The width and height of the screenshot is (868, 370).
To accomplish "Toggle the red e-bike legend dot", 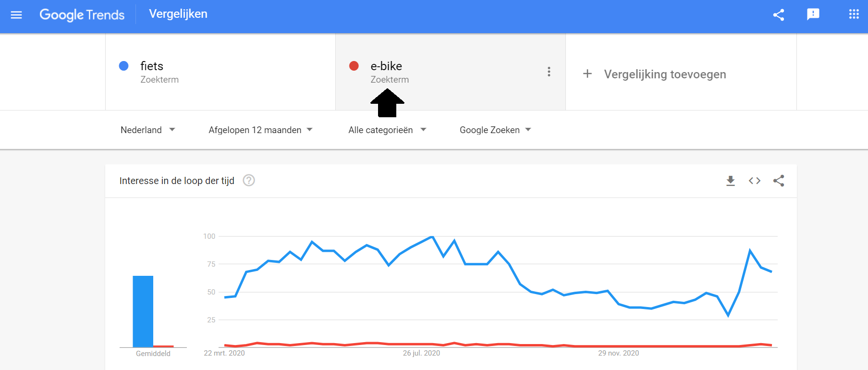I will coord(355,66).
